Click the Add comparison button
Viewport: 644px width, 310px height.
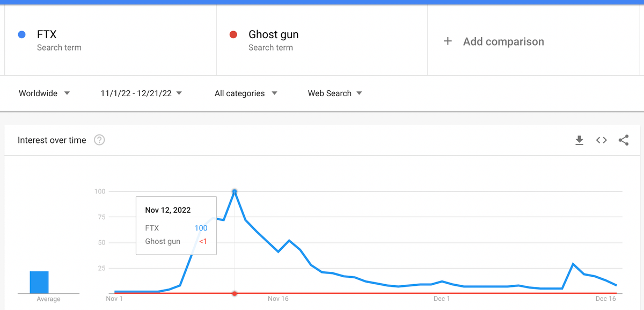(x=503, y=42)
